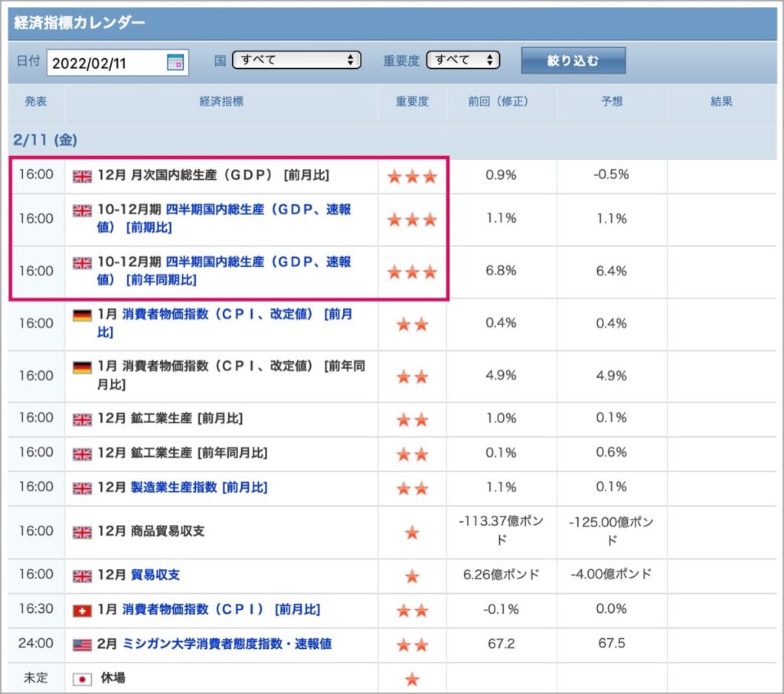Click German flag beside CPI [前年同月比]

(x=82, y=368)
